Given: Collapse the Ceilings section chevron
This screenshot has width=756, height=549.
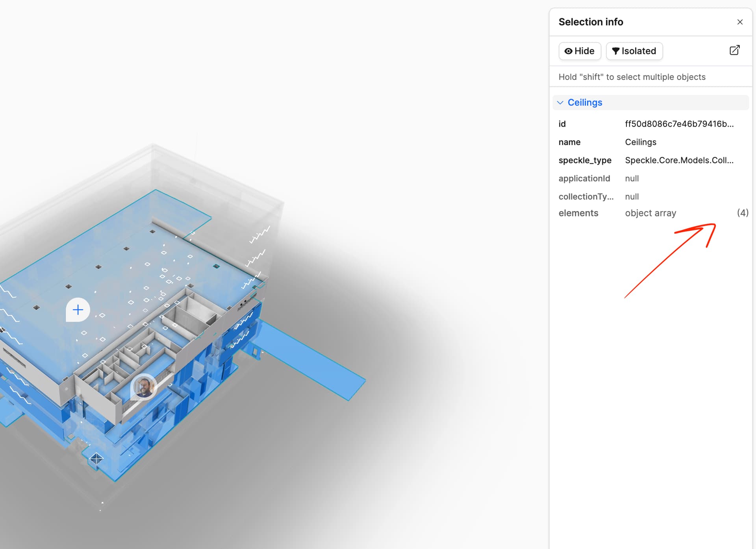Looking at the screenshot, I should [x=560, y=103].
